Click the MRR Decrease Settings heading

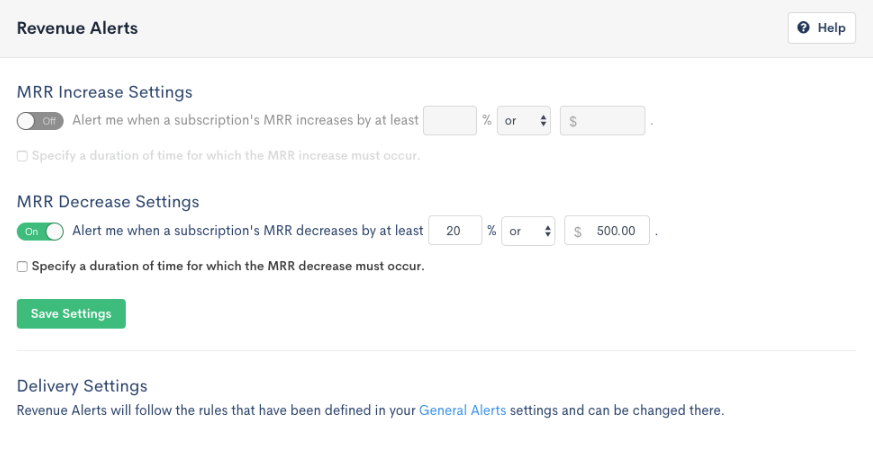tap(108, 202)
